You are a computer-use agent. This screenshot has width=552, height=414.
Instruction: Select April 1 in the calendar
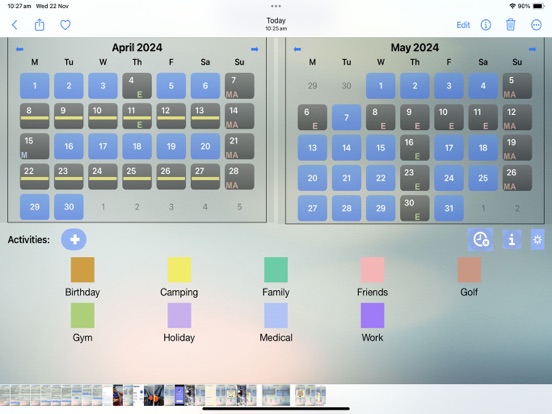[34, 86]
